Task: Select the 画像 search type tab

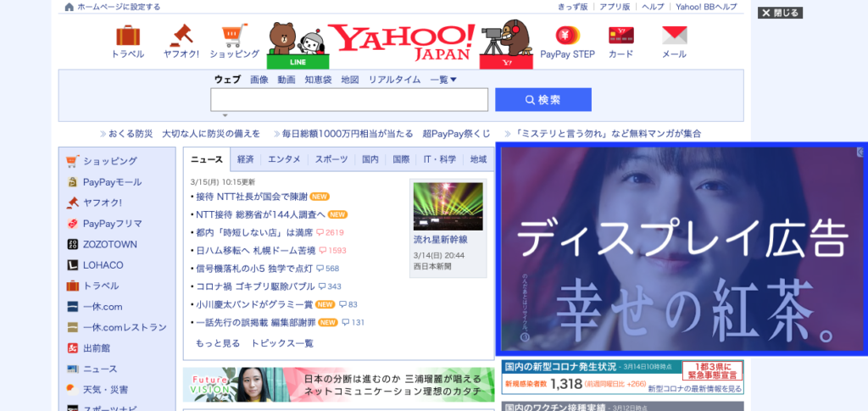Action: 259,80
